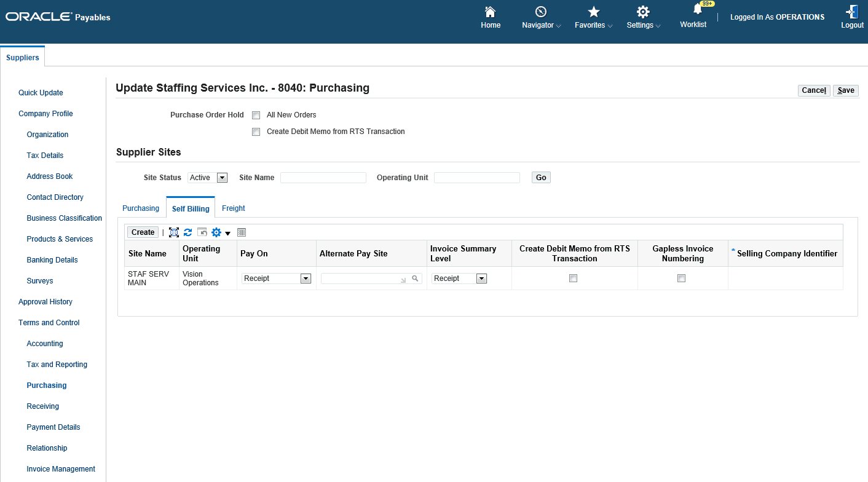
Task: Open Invoice Management link
Action: pos(61,469)
